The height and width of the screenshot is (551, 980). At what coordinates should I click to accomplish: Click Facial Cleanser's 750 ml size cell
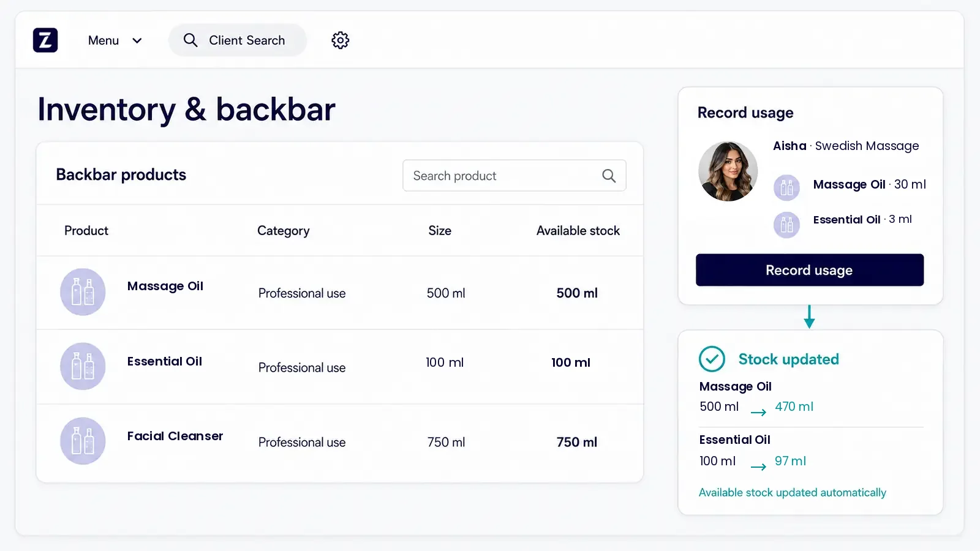click(x=446, y=442)
